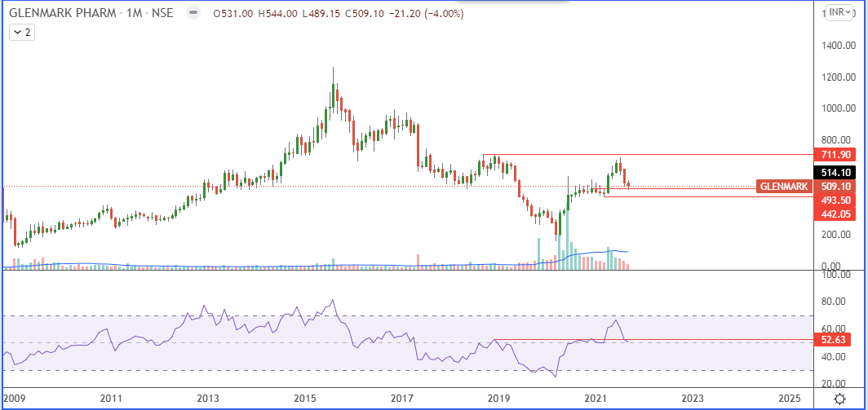868x410 pixels.
Task: Click 200.00 on the price scale
Action: (x=835, y=235)
